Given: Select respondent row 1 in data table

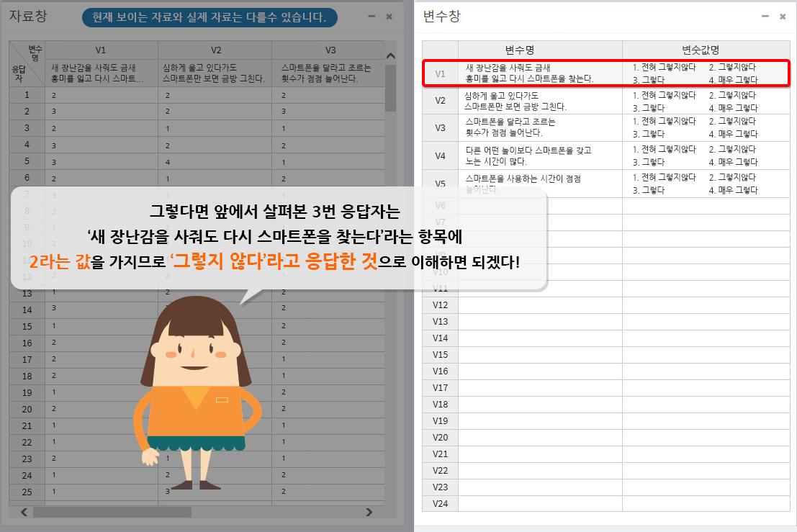Looking at the screenshot, I should (197, 95).
